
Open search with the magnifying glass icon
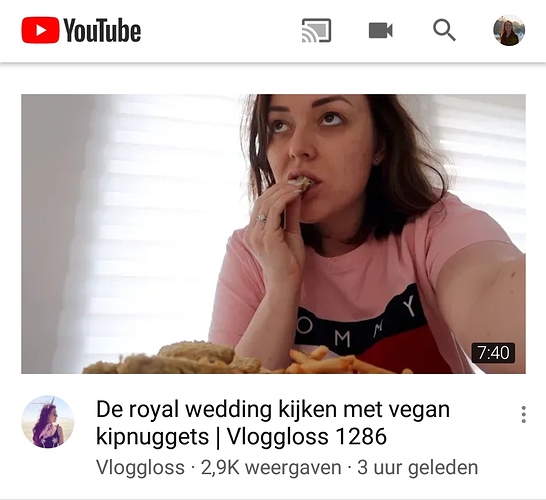click(444, 30)
